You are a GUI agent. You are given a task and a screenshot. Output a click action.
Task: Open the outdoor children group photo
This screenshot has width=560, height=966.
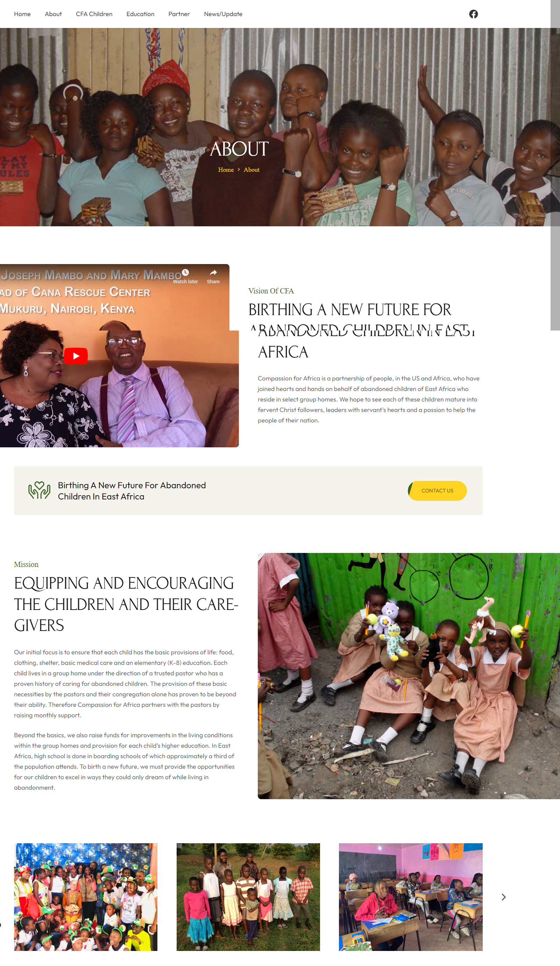(x=248, y=897)
